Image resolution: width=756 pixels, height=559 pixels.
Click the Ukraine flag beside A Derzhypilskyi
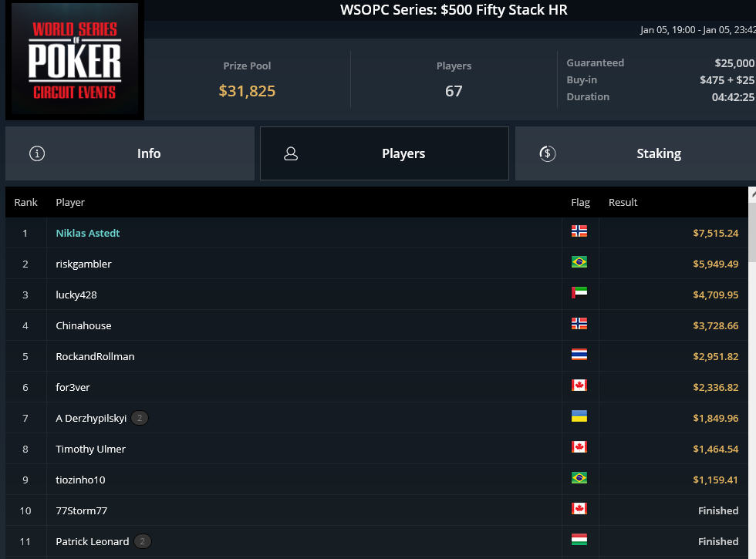pos(579,416)
